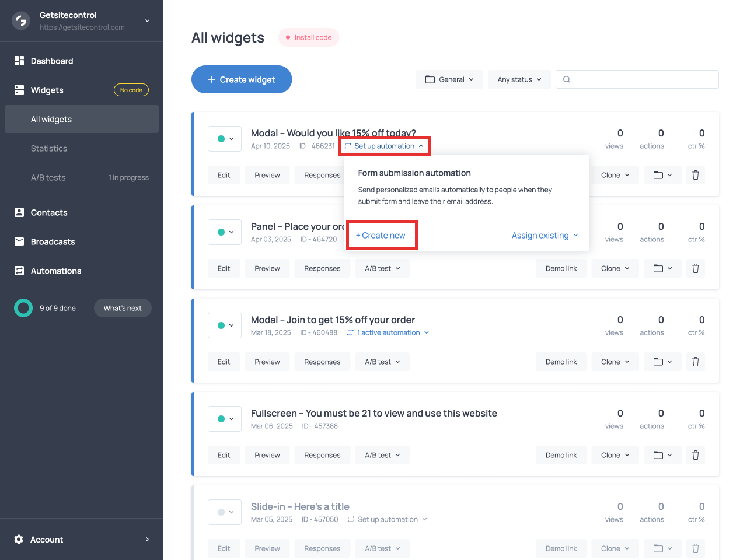Toggle status of 15% off today modal
Screen dimensions: 747x560
pos(225,139)
